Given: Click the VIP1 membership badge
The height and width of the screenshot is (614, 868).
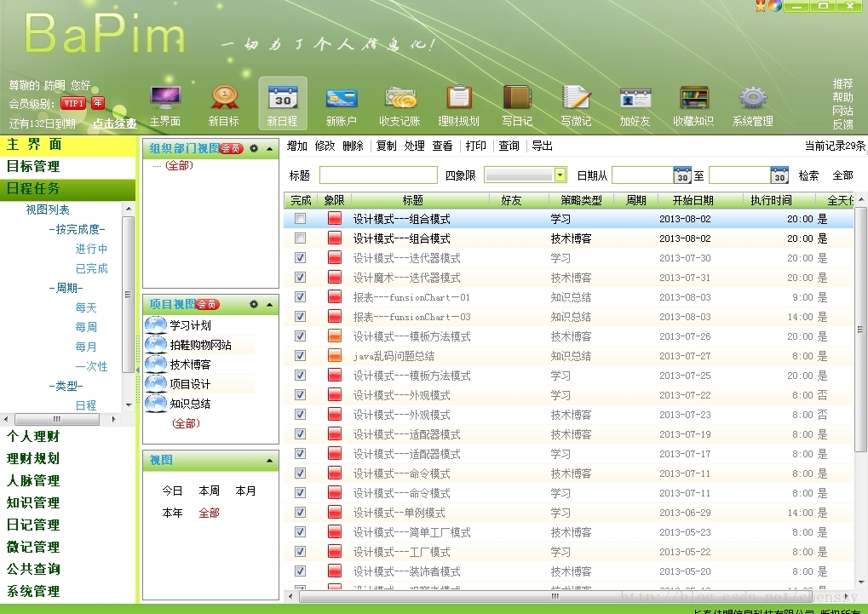Looking at the screenshot, I should [73, 103].
